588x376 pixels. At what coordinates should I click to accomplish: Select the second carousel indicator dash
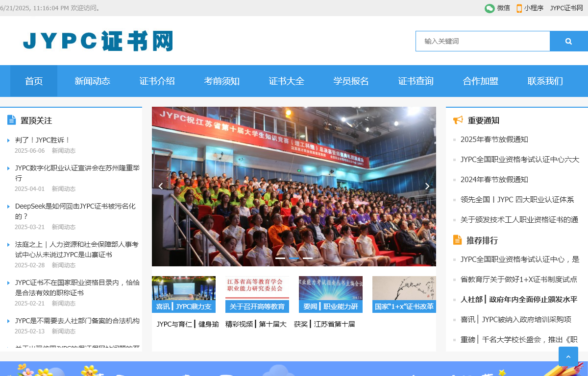click(294, 258)
